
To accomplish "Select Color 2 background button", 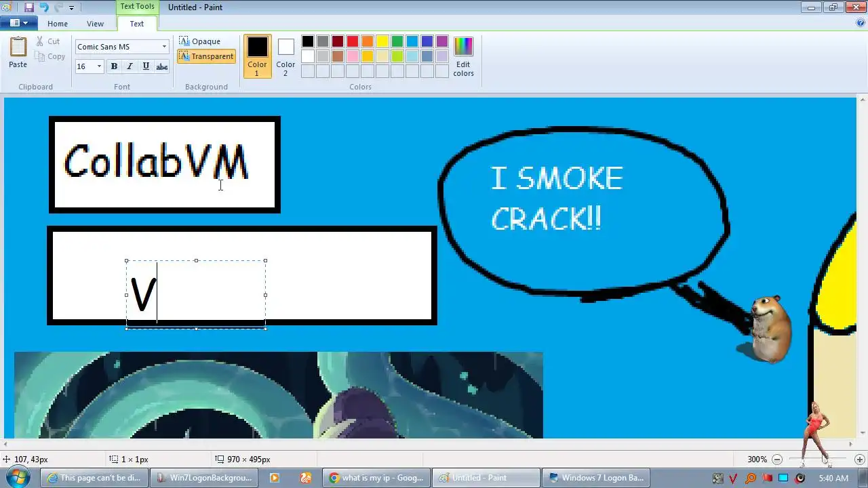I will tap(285, 56).
